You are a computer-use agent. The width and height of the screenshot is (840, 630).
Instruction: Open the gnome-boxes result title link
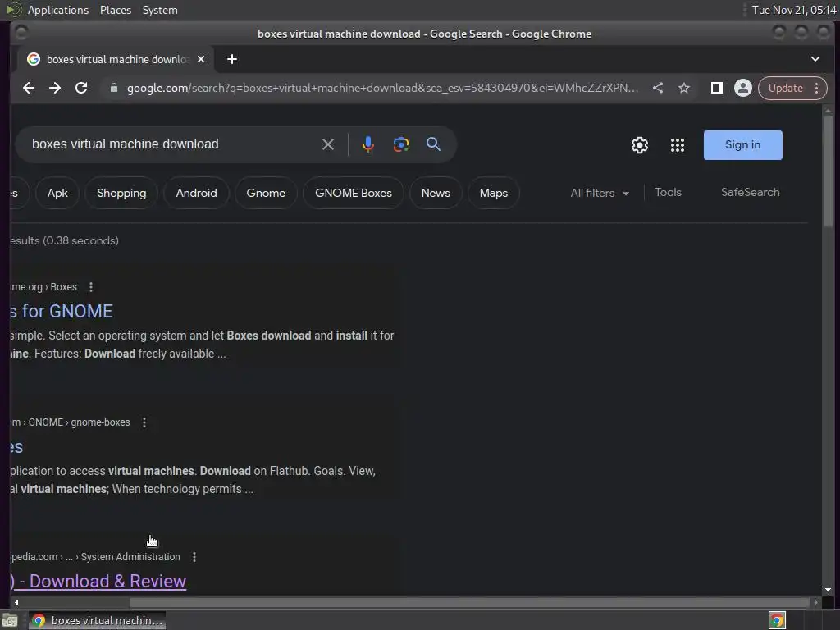click(16, 447)
